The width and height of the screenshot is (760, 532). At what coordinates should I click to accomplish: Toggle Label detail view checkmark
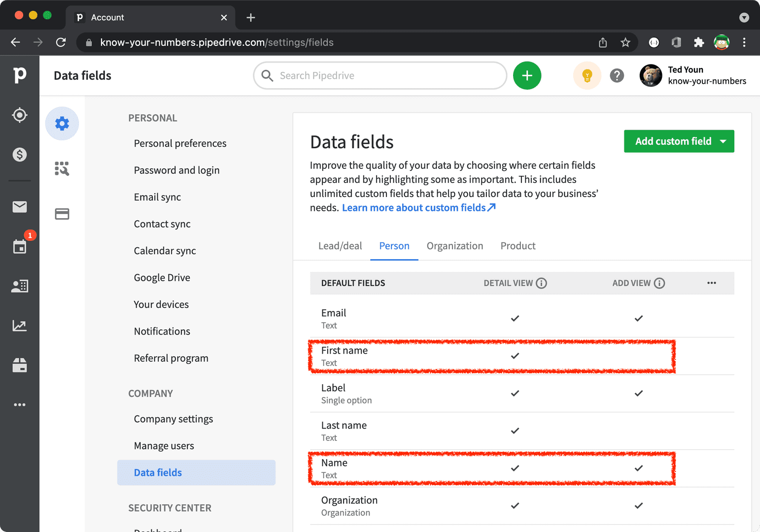[x=515, y=393]
